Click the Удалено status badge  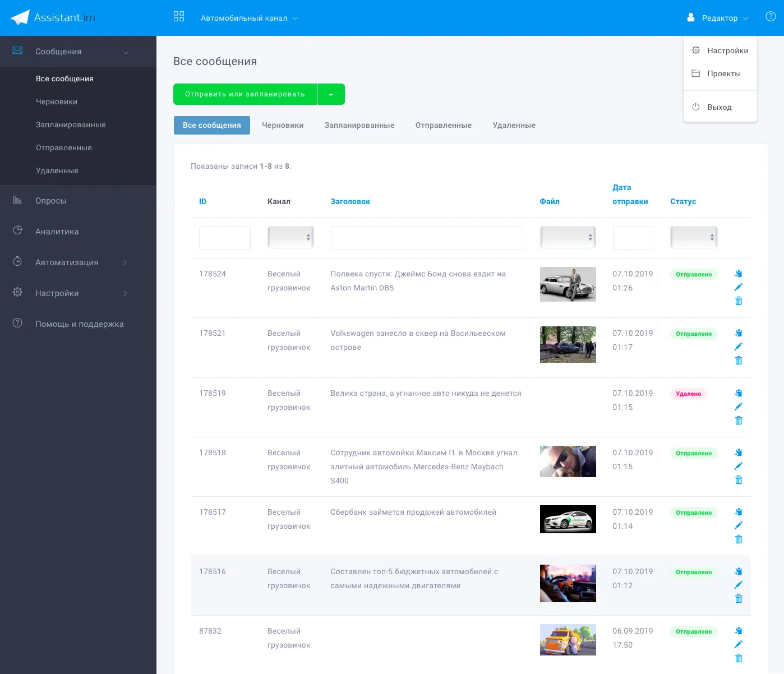click(x=689, y=394)
